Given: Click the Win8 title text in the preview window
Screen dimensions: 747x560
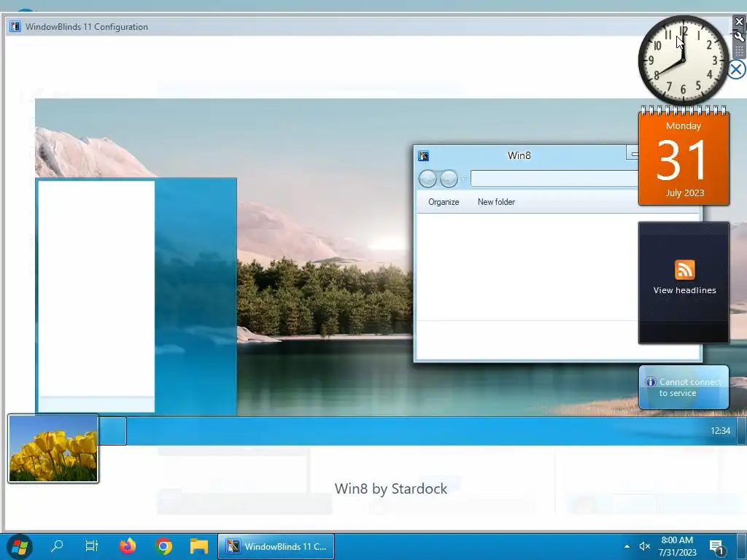Looking at the screenshot, I should coord(519,155).
